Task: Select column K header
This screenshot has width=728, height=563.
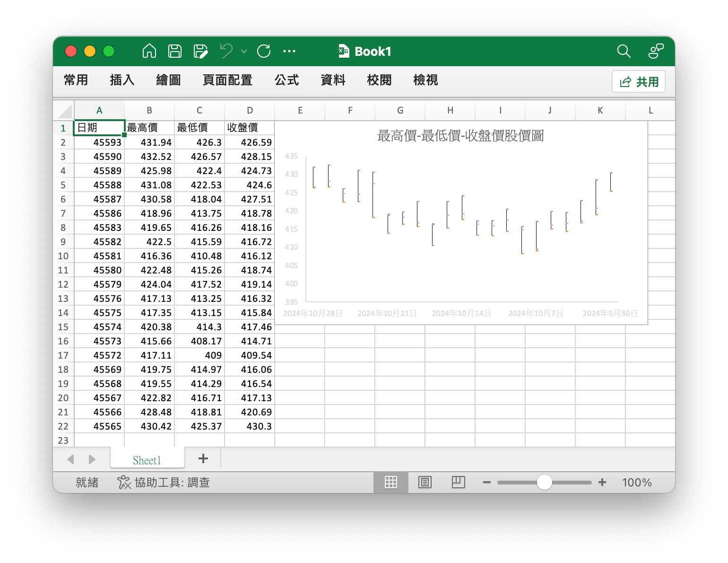Action: tap(600, 110)
